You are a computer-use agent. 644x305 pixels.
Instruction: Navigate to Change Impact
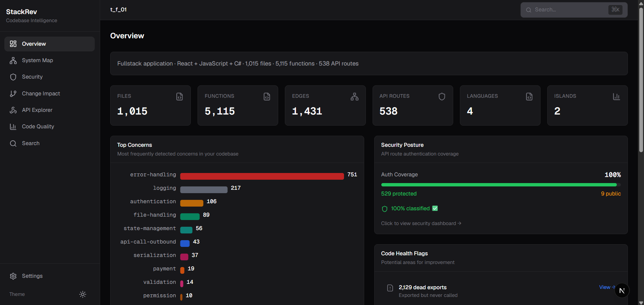coord(49,94)
